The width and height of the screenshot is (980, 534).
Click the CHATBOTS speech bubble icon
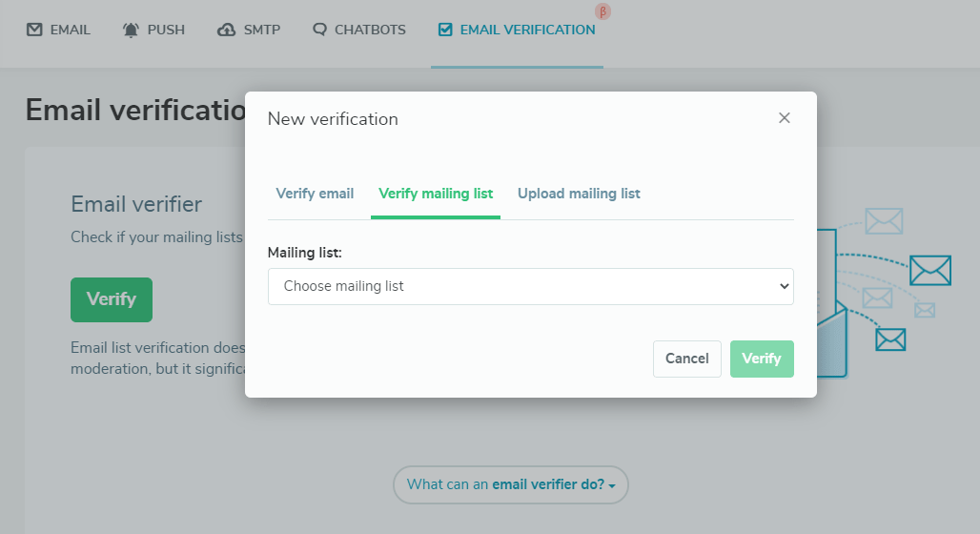(319, 30)
